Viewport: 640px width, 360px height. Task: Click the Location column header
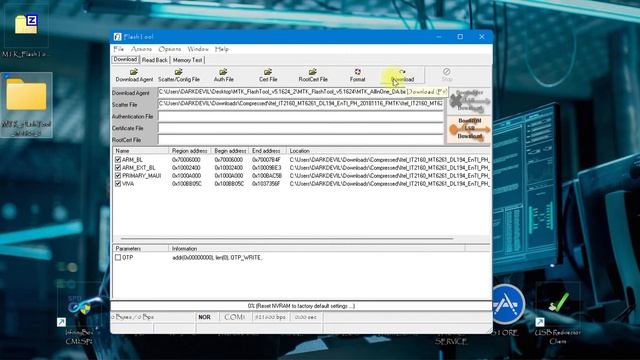[x=388, y=151]
